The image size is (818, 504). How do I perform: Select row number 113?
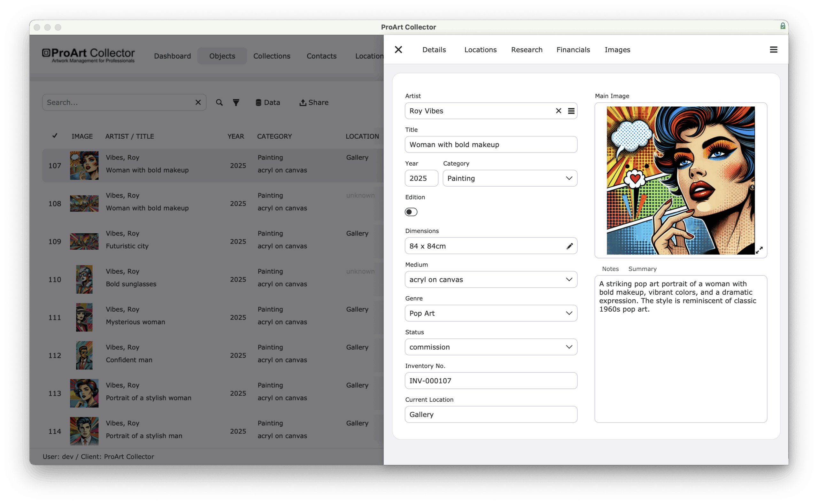coord(55,394)
